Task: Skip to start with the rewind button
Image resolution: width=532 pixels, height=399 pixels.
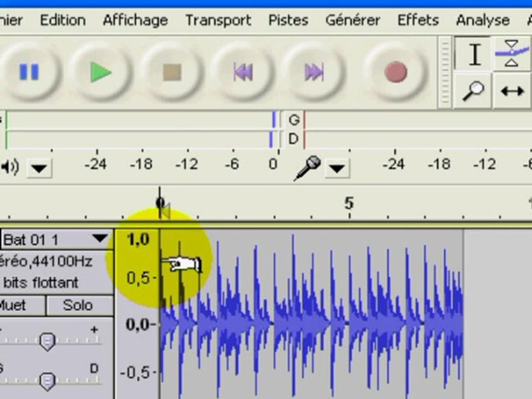Action: 243,72
